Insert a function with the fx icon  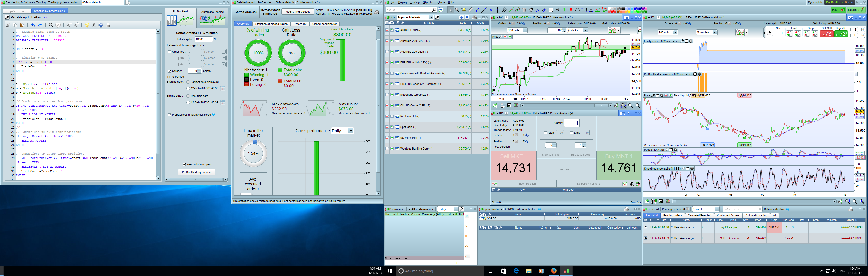tap(94, 25)
